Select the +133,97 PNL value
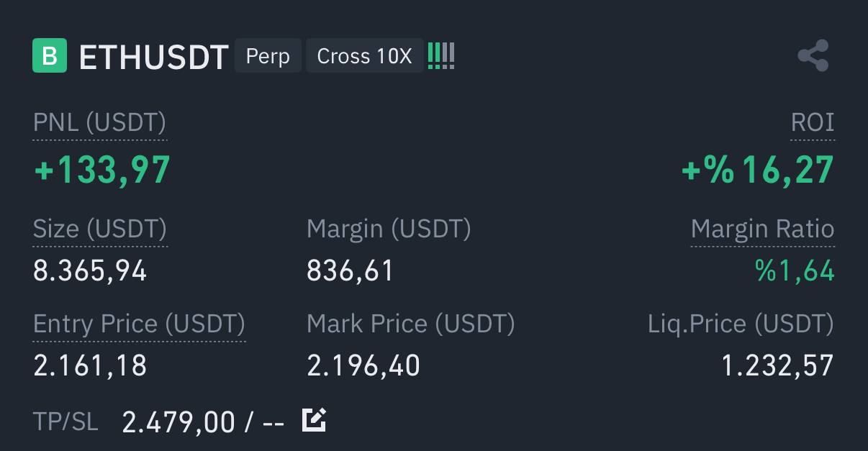This screenshot has height=451, width=868. tap(102, 170)
